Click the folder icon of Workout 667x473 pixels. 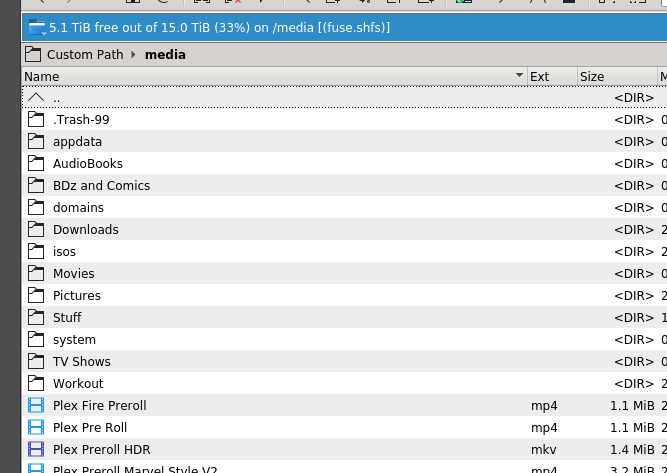36,383
